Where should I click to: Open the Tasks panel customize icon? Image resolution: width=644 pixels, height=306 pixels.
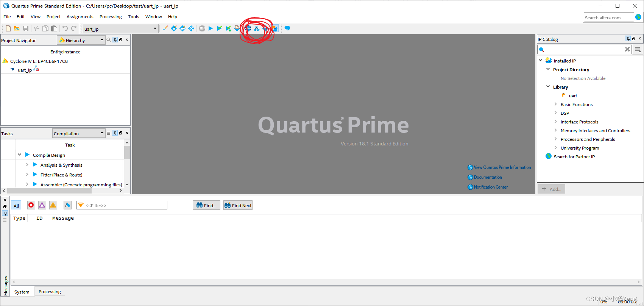[109, 133]
